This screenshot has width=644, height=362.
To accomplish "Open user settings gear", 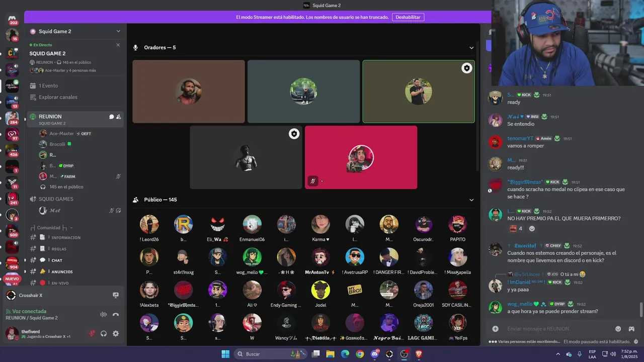I will [116, 333].
